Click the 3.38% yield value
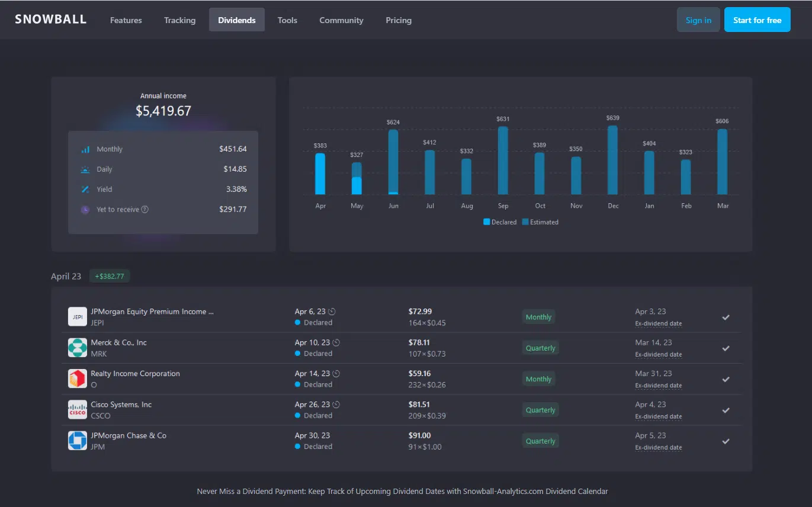 [236, 190]
